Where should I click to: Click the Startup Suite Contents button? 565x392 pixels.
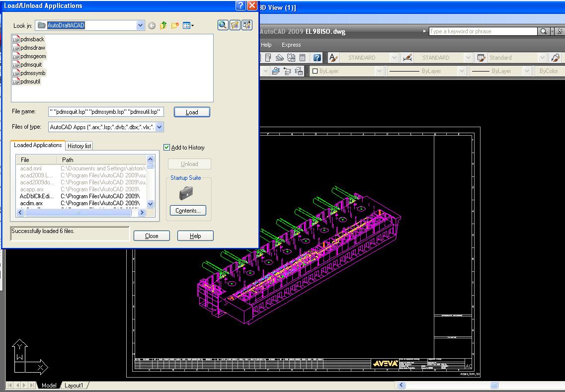(188, 211)
